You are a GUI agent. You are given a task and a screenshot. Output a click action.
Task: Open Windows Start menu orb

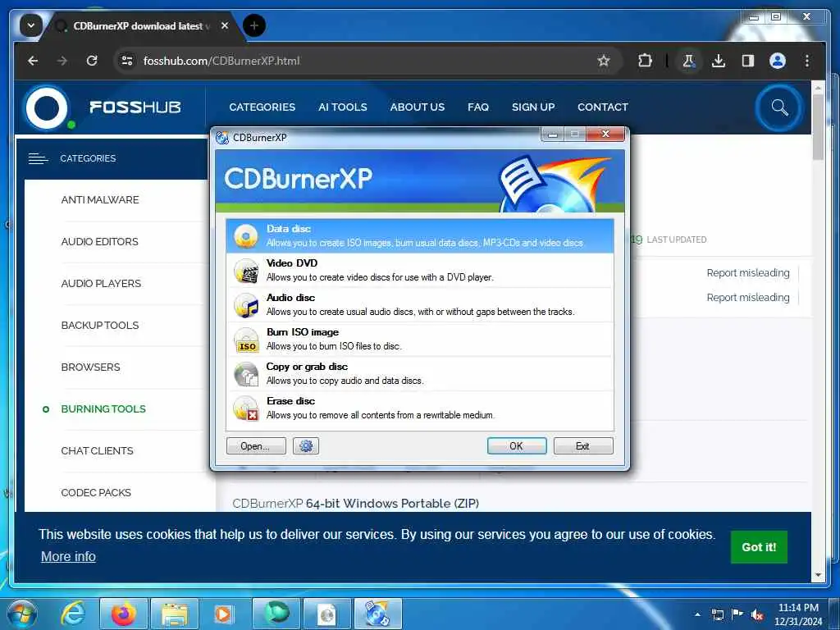(22, 614)
